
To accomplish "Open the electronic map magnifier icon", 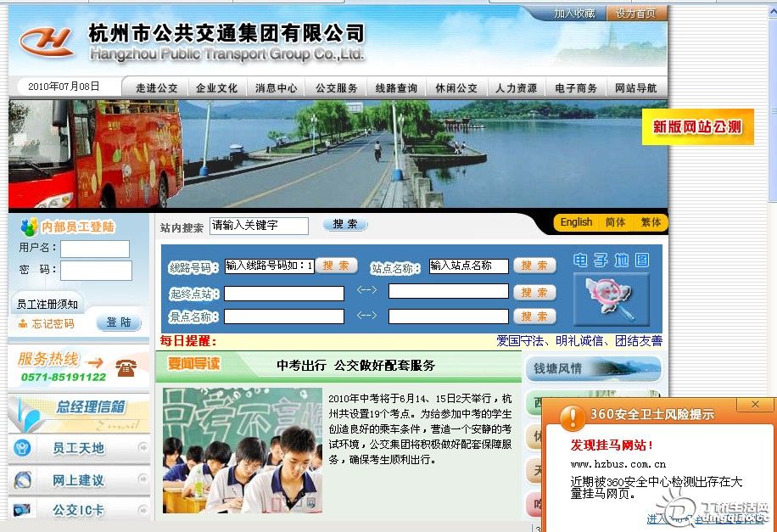I will click(x=611, y=300).
